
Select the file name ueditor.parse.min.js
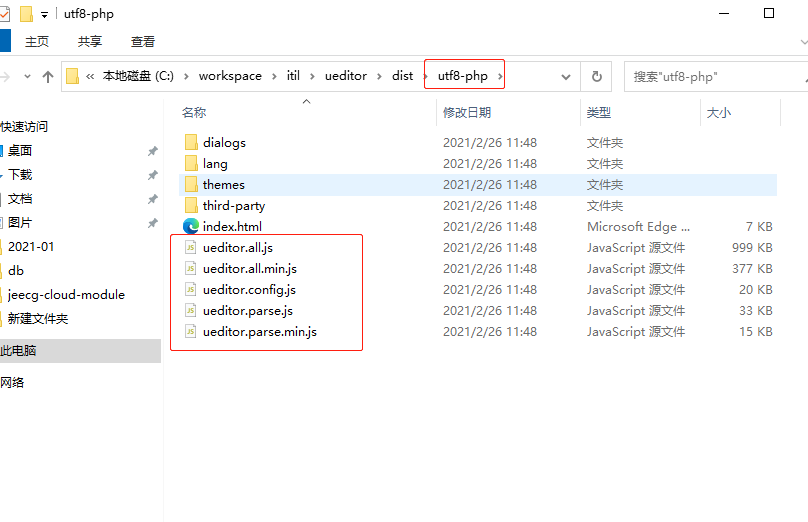260,332
